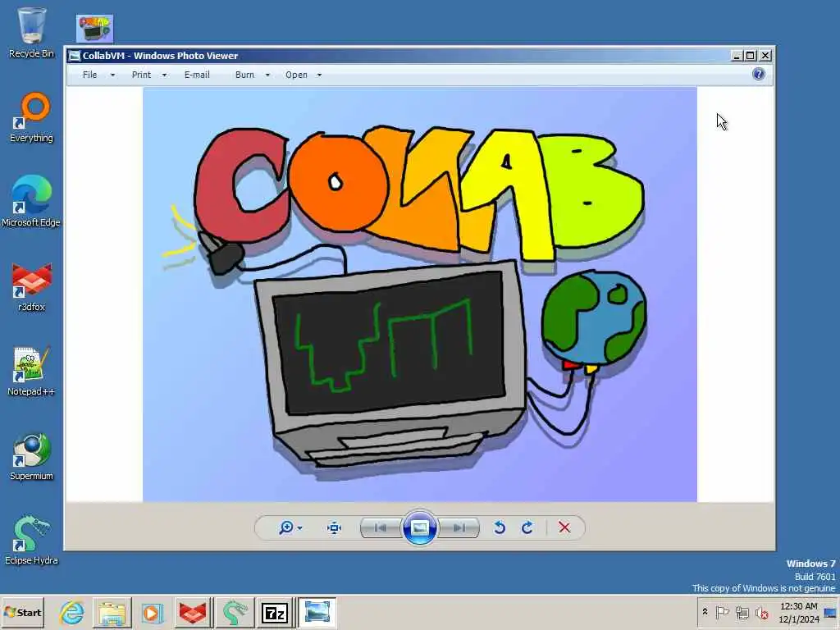This screenshot has width=840, height=630.
Task: Select the r3dfox desktop shortcut
Action: click(x=32, y=287)
